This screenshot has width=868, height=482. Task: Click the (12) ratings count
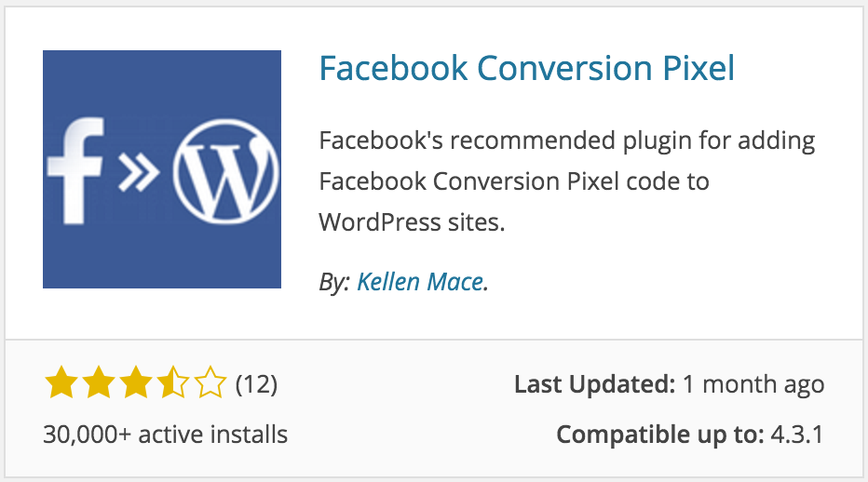point(256,384)
